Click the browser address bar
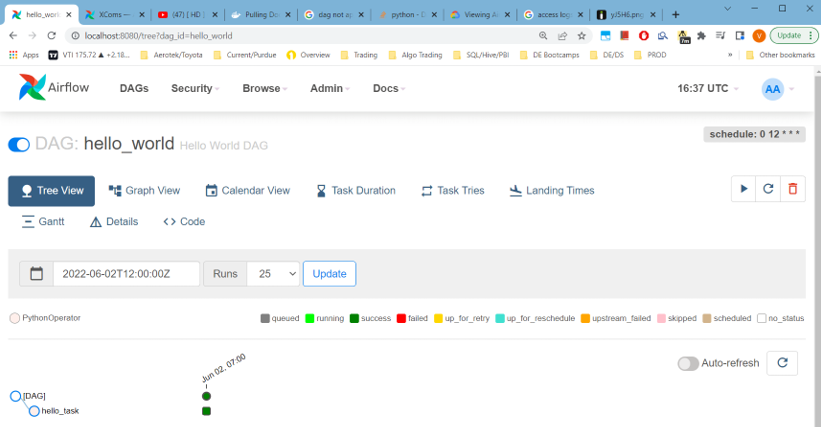Image resolution: width=821 pixels, height=427 pixels. [x=309, y=36]
